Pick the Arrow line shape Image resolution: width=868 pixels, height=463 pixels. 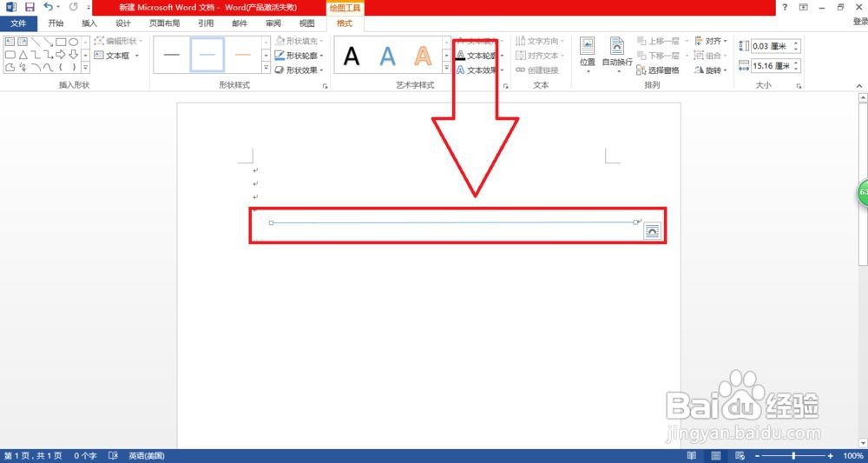49,42
